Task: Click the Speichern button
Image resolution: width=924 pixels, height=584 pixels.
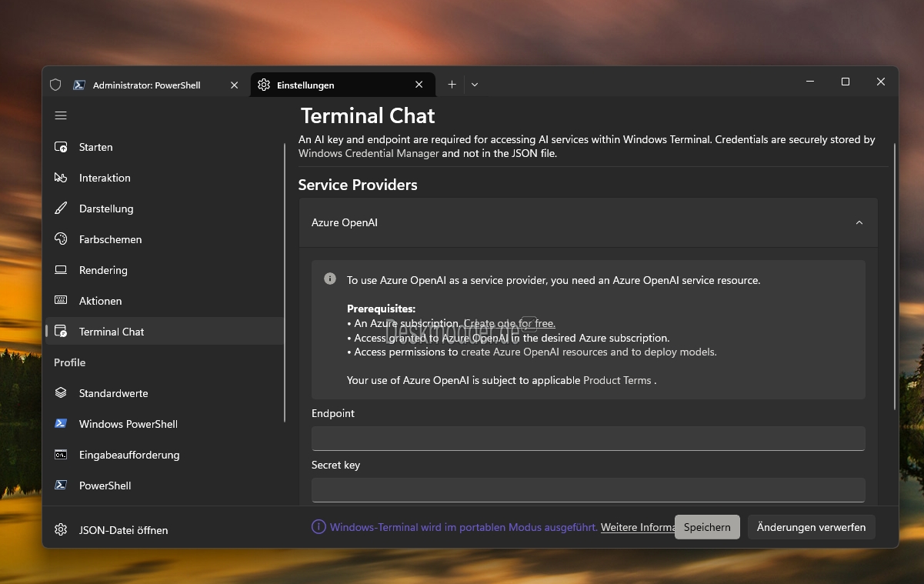Action: (x=707, y=527)
